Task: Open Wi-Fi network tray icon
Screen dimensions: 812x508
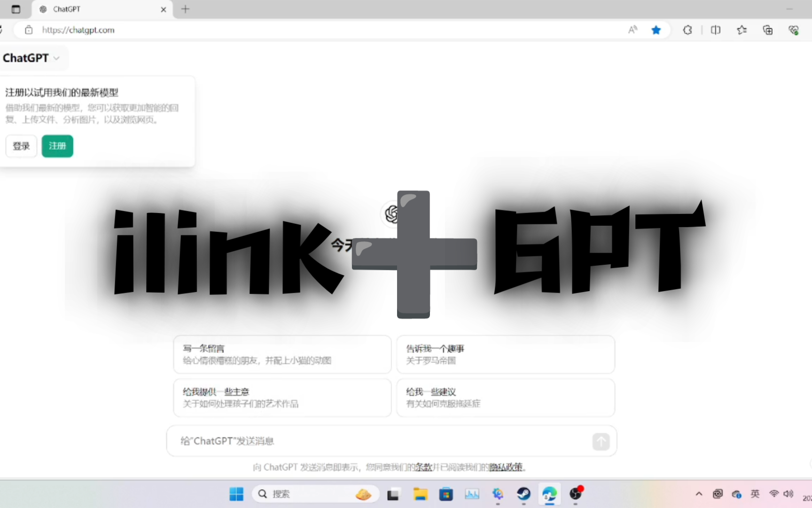Action: 774,494
